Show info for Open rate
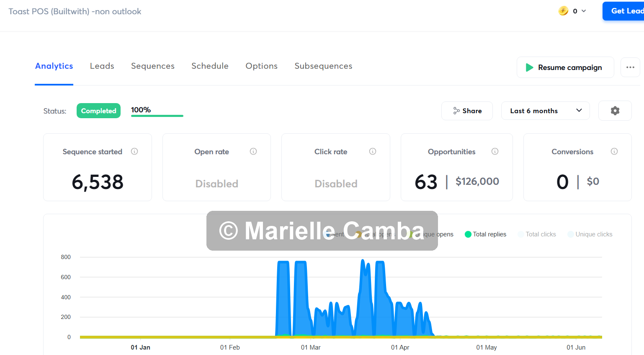This screenshot has height=355, width=644. [x=253, y=151]
